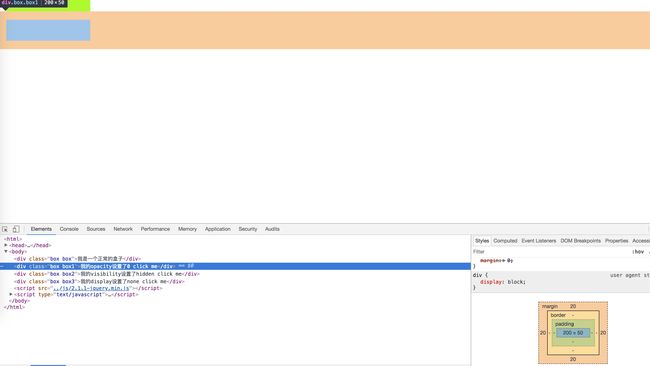Screen dimensions: 650x366
Task: Toggle the device toolbar icon
Action: [x=16, y=229]
